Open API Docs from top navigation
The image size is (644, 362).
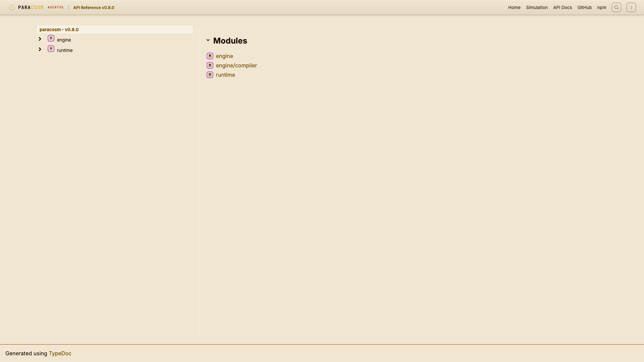[x=562, y=7]
